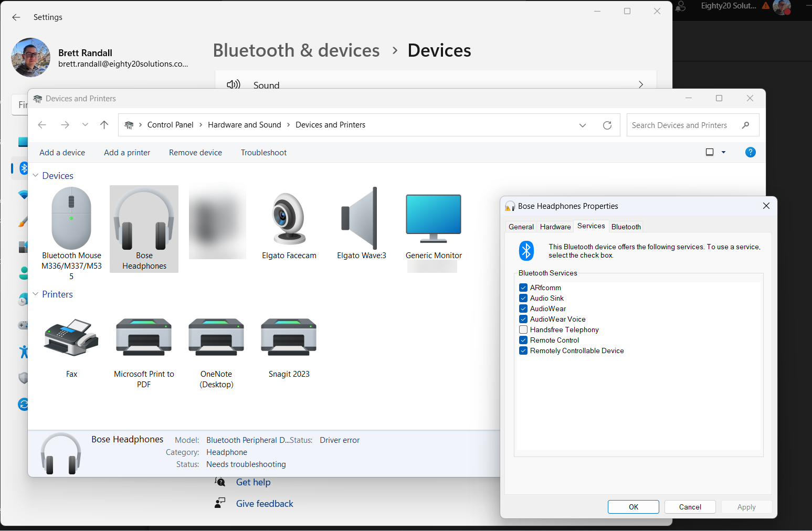The image size is (812, 531).
Task: Navigate back in Devices and Printers
Action: [x=42, y=125]
